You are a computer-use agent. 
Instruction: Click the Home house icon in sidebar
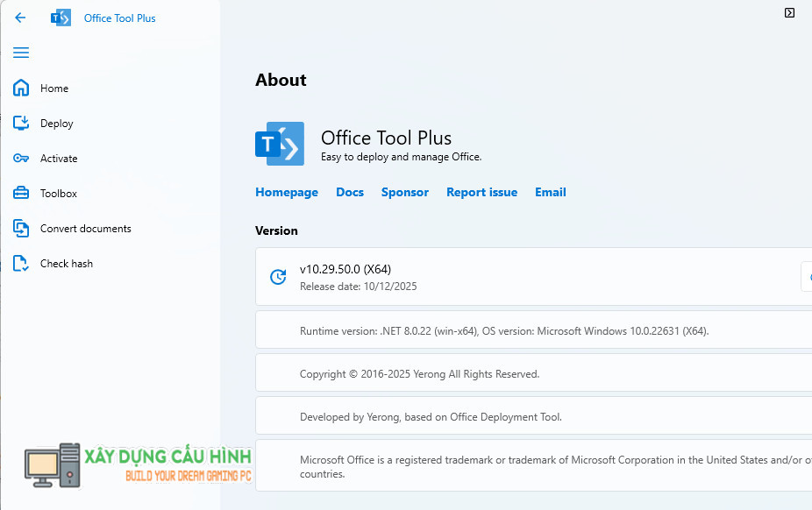tap(22, 88)
